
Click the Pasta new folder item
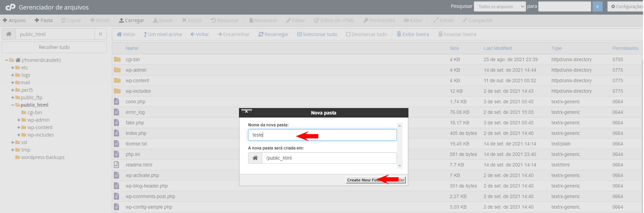pos(43,20)
